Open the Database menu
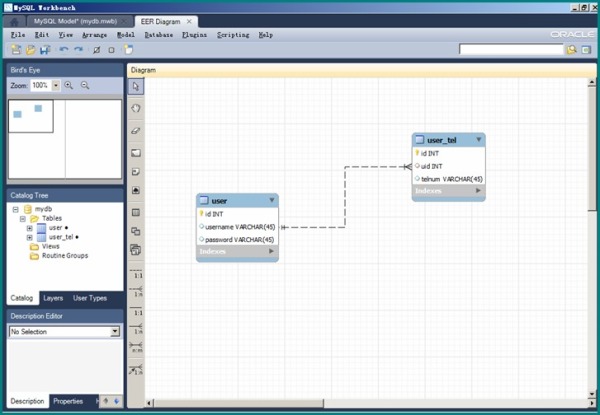Viewport: 600px width, 415px height. coord(158,35)
